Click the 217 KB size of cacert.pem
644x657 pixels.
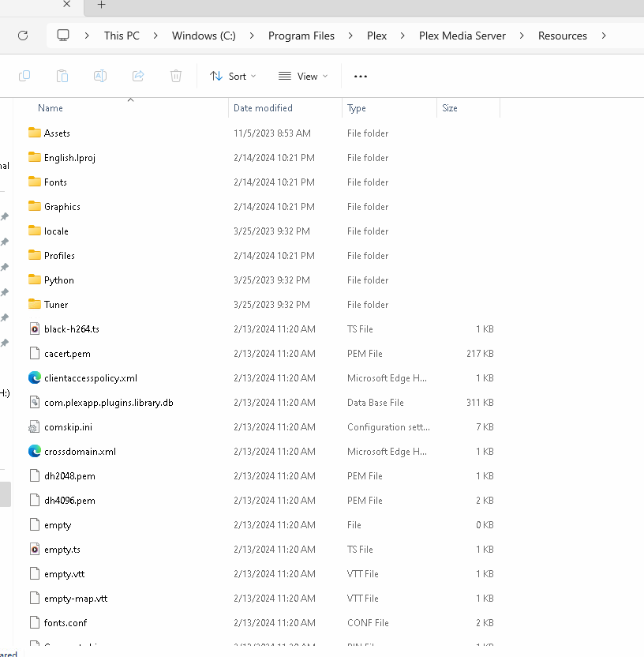(480, 354)
